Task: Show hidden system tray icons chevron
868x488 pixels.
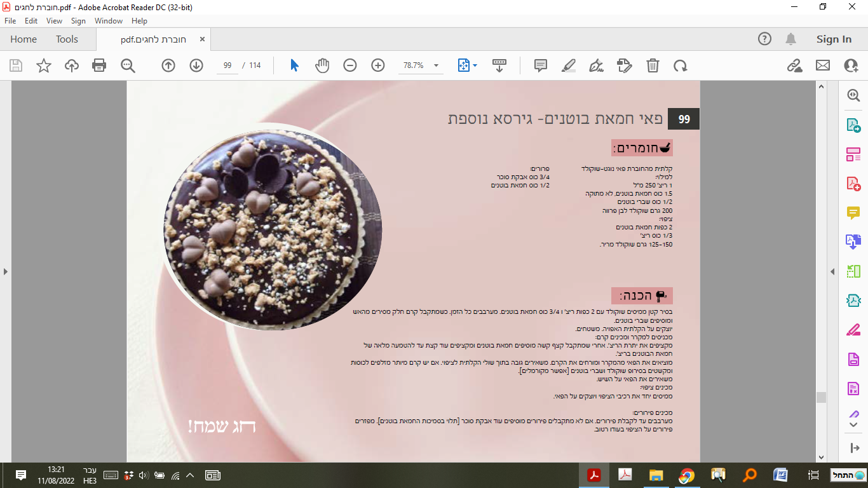Action: [190, 475]
